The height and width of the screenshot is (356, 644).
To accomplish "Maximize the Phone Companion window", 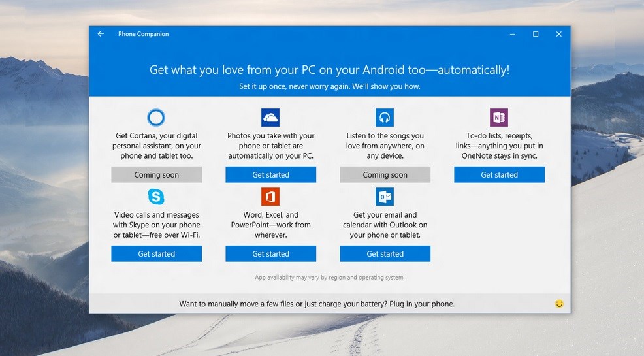I will 536,34.
